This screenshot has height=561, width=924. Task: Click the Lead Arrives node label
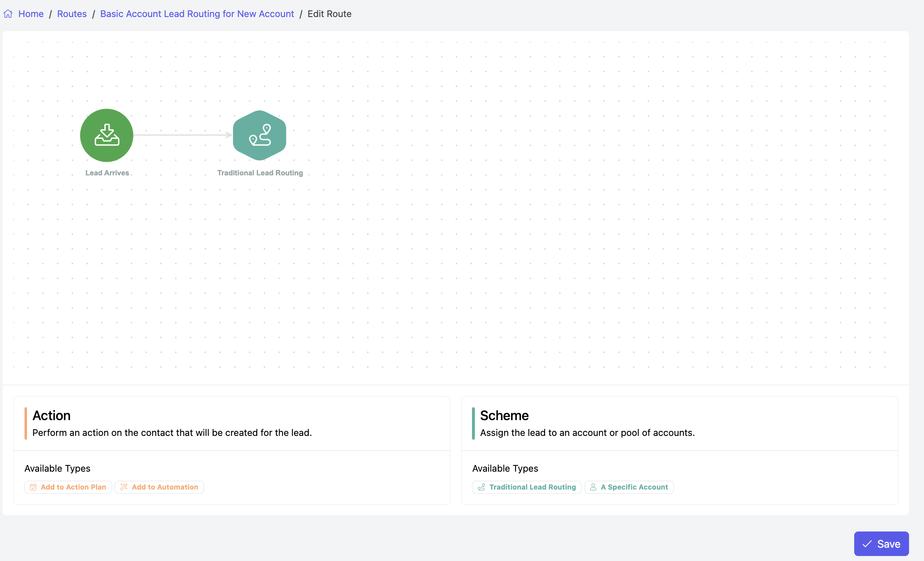click(x=107, y=173)
